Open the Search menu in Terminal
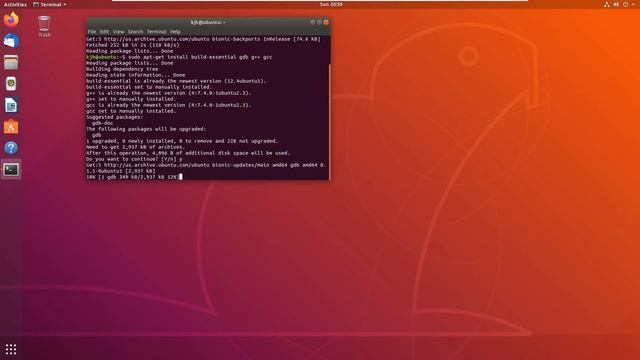The image size is (640, 360). (x=135, y=31)
